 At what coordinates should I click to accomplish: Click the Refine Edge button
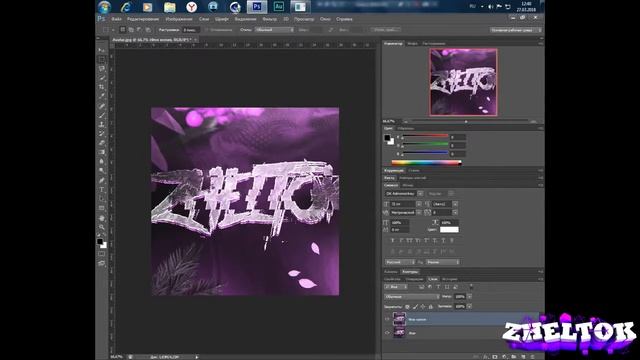385,30
